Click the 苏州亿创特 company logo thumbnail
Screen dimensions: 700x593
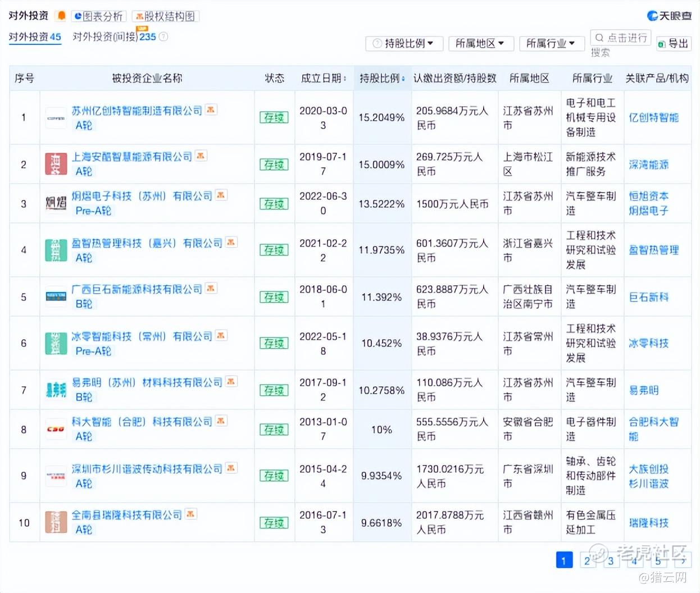[56, 118]
